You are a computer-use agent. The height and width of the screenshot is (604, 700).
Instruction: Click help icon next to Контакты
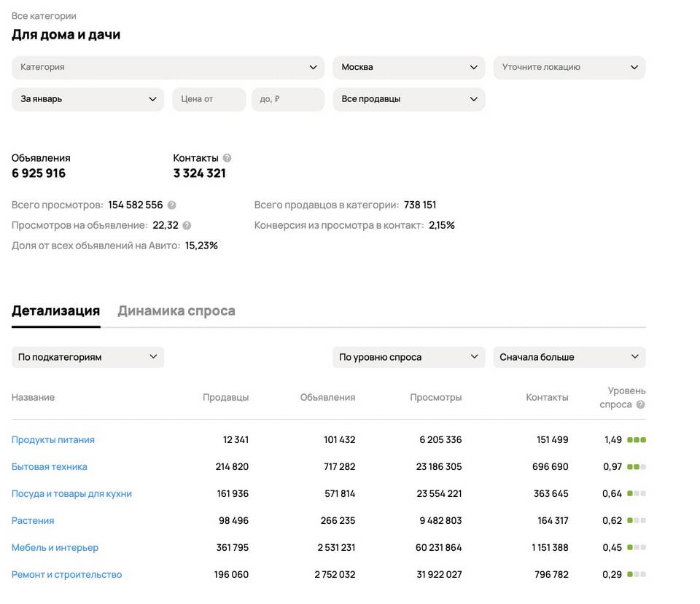coord(227,158)
